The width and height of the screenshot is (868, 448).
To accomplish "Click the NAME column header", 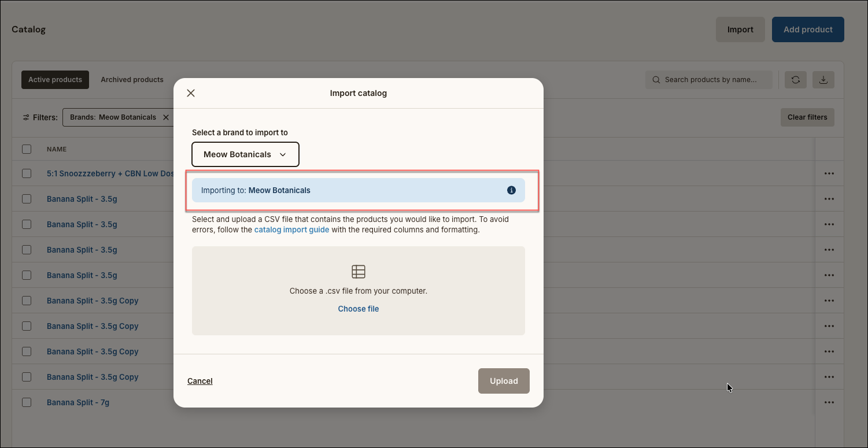I will point(57,149).
